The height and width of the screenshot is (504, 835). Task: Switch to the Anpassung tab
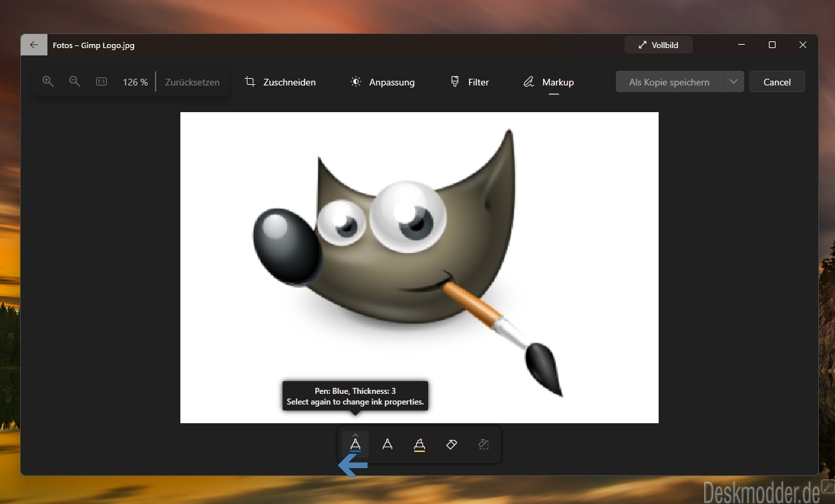[x=382, y=82]
